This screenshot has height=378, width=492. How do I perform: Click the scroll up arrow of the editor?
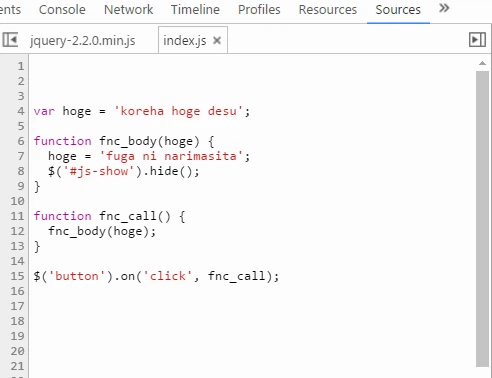[x=482, y=63]
